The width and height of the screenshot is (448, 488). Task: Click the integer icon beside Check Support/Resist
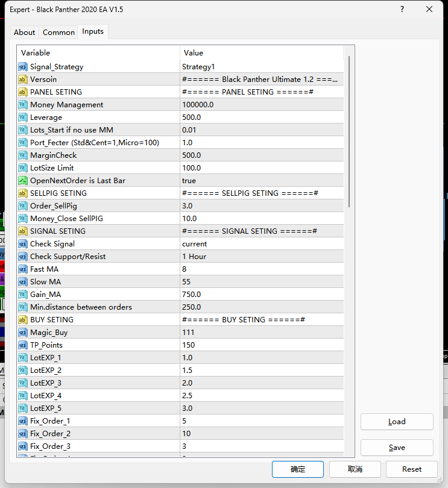coord(22,257)
